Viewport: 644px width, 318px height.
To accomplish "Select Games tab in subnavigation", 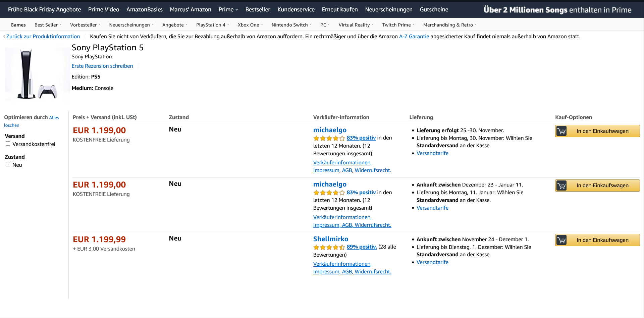I will click(x=18, y=25).
